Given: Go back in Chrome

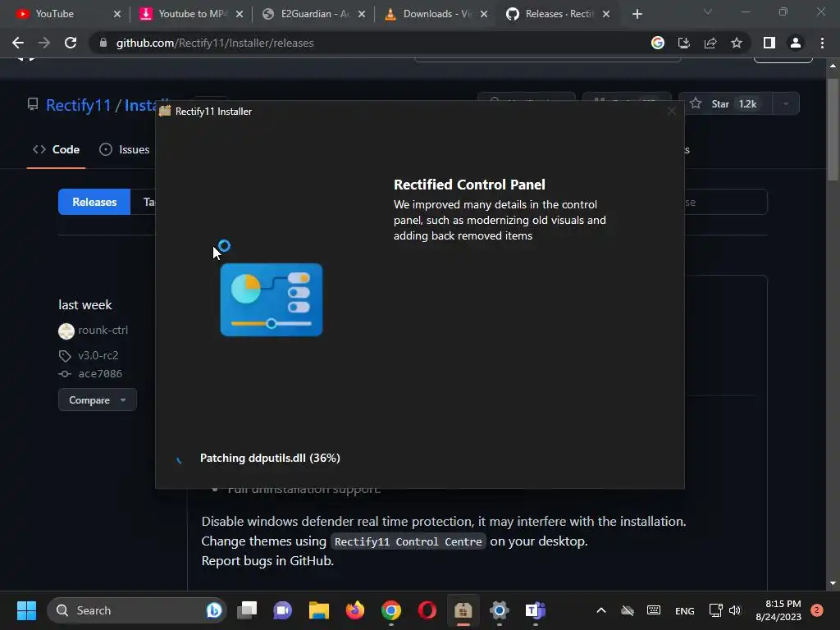Looking at the screenshot, I should pos(18,43).
